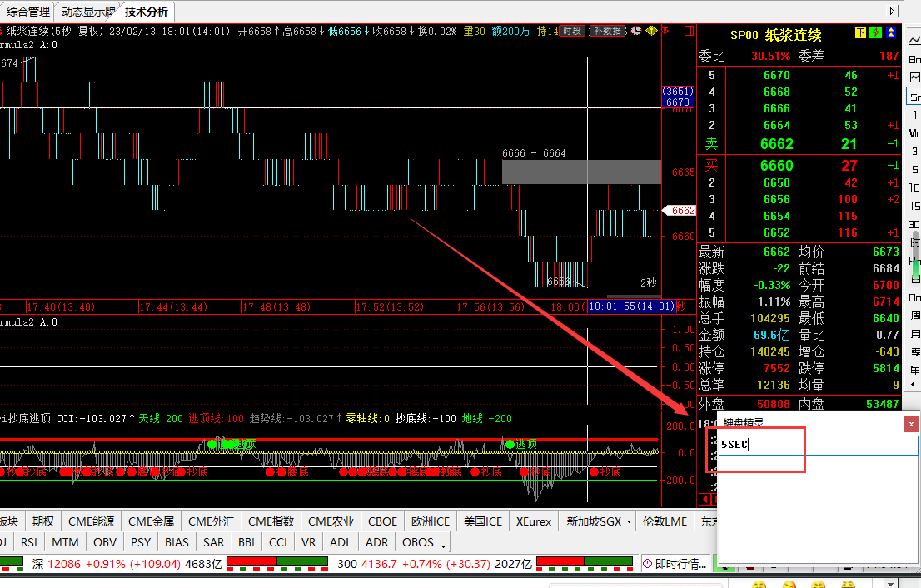Click the 5SEC keyboard wizard input field

(818, 445)
